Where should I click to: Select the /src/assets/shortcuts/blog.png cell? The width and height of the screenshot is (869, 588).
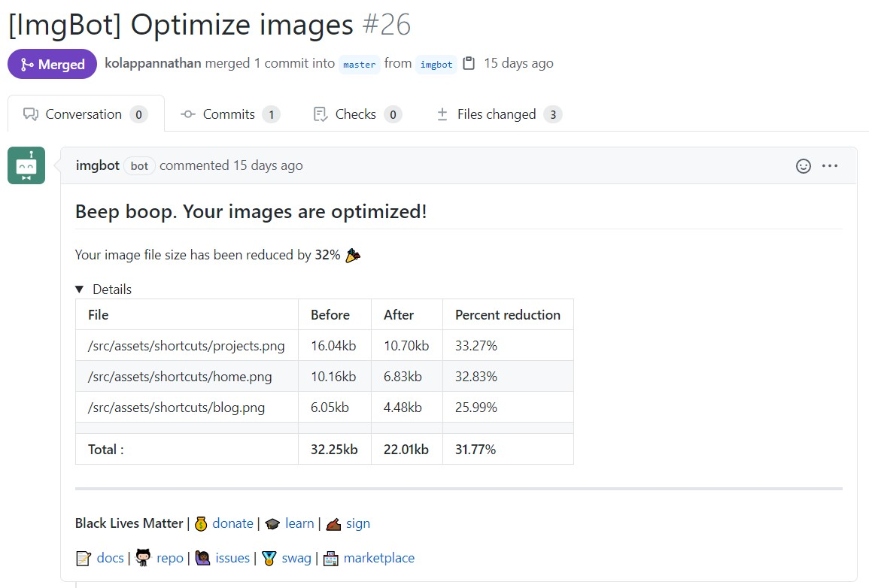click(187, 408)
